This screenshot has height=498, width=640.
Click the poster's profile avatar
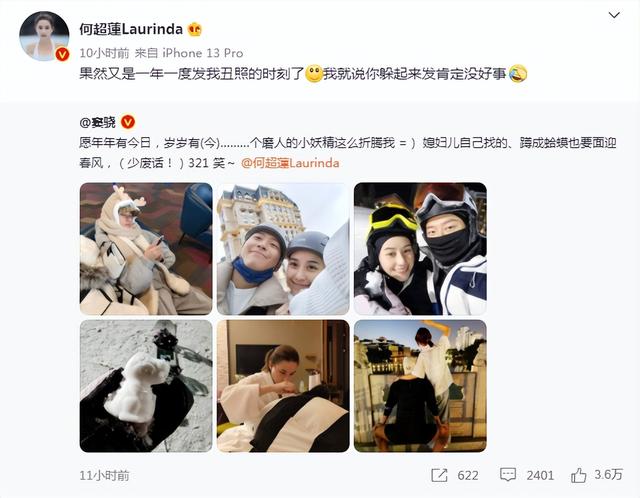coord(44,36)
